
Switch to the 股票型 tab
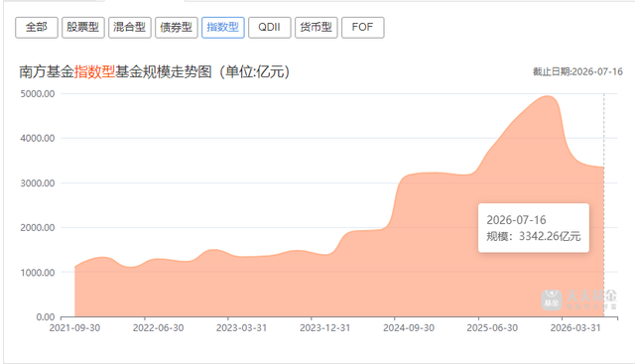(x=83, y=28)
